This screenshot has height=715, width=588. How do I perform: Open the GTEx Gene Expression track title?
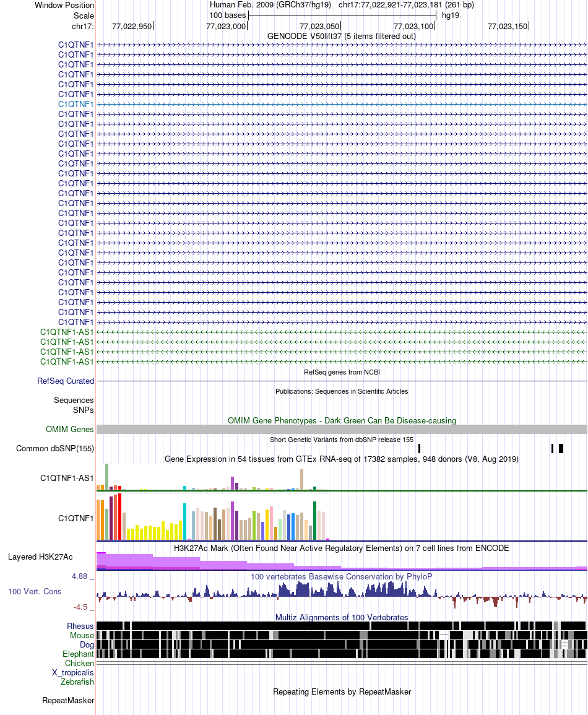point(342,459)
